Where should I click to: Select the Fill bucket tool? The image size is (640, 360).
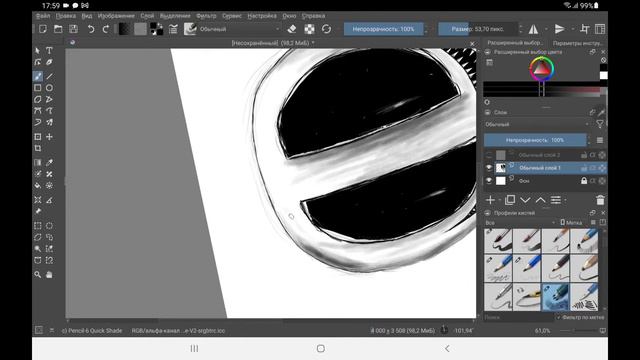pyautogui.click(x=38, y=185)
